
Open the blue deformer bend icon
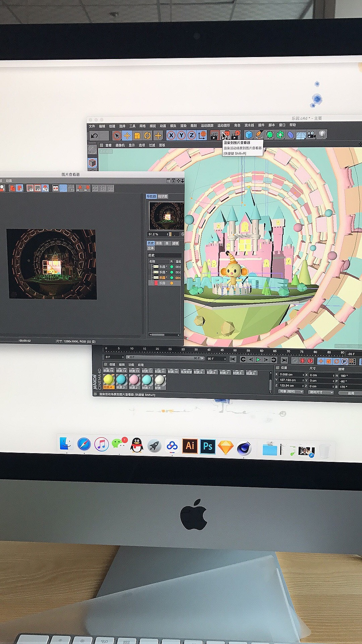click(291, 135)
